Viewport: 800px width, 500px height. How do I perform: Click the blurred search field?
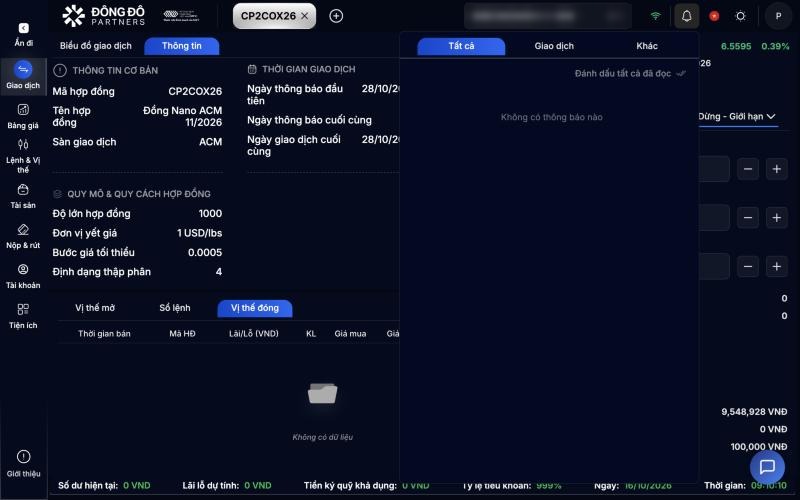(547, 16)
